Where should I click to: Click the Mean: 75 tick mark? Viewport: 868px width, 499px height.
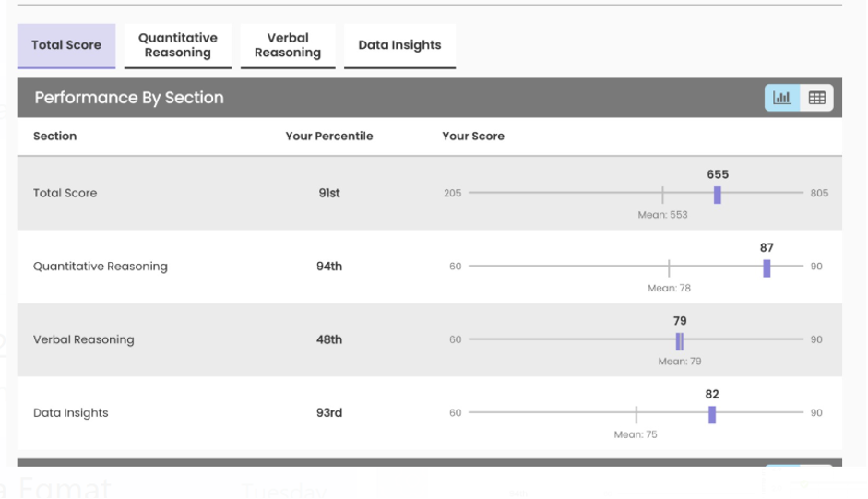click(636, 414)
